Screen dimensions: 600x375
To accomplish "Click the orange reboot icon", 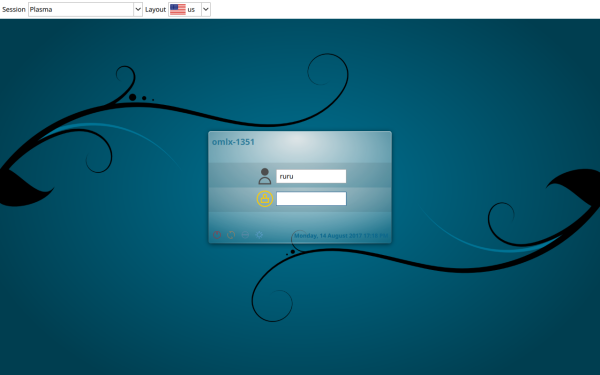I will coord(231,235).
